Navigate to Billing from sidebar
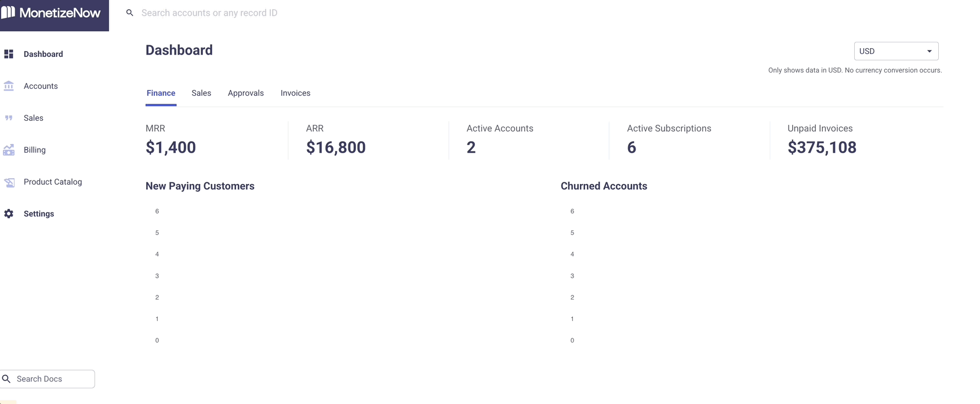The width and height of the screenshot is (980, 404). 35,150
